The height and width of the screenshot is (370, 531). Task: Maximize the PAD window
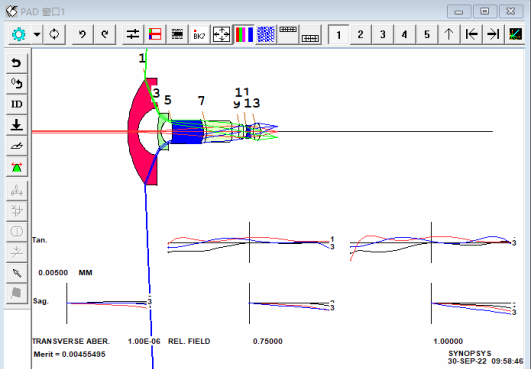pyautogui.click(x=485, y=12)
